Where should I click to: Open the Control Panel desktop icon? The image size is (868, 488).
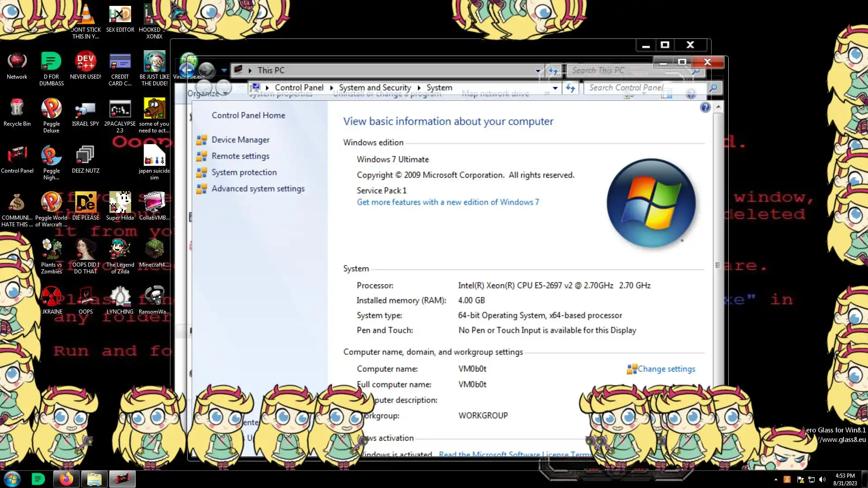tap(17, 155)
